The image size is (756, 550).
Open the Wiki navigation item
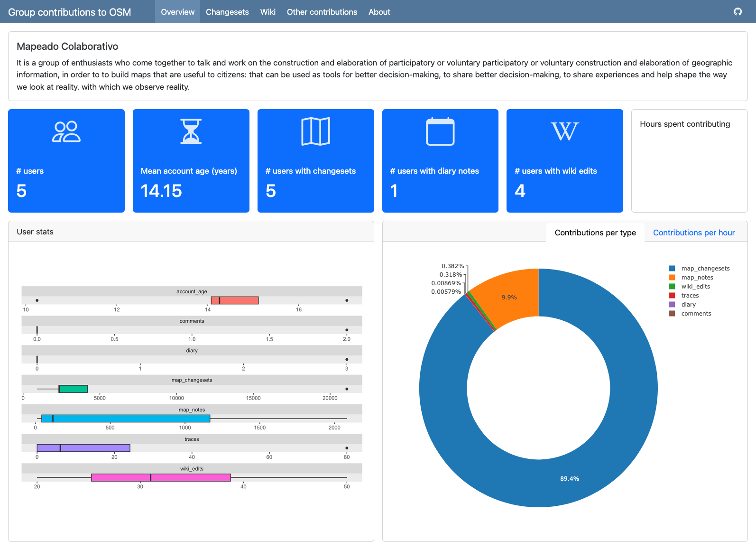click(x=268, y=12)
